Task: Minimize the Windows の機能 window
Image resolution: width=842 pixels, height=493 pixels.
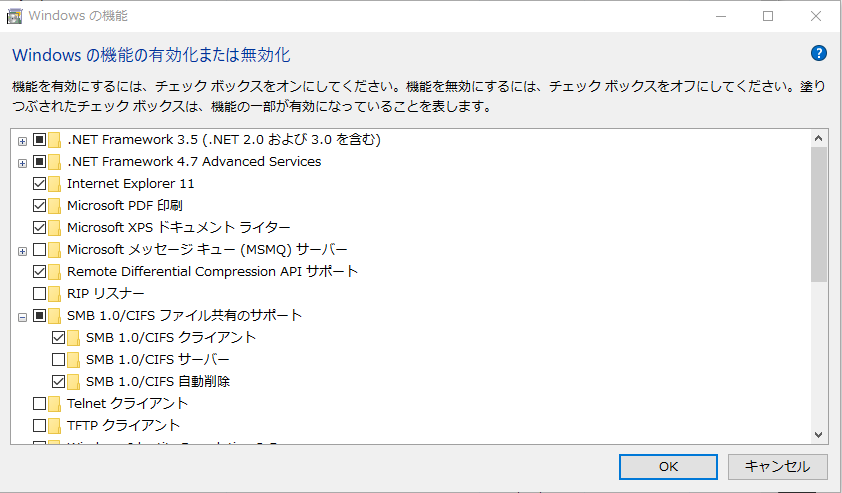Action: pos(721,16)
